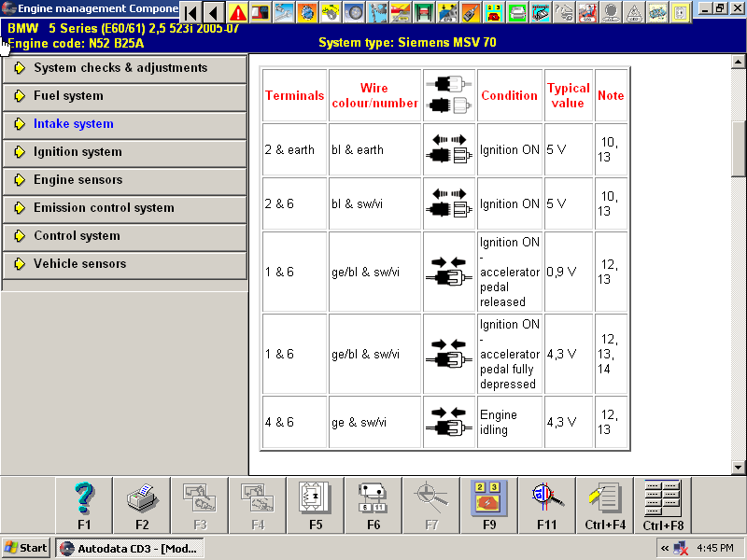Open the Emission control system section

click(x=125, y=208)
